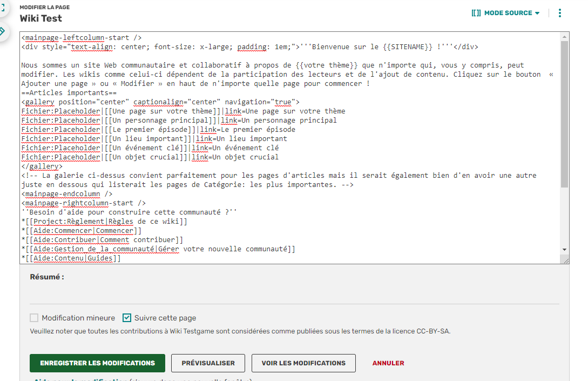Screen dimensions: 588x381
Task: Click the 'Une page sur votre thème' gallery line
Action: (x=184, y=111)
